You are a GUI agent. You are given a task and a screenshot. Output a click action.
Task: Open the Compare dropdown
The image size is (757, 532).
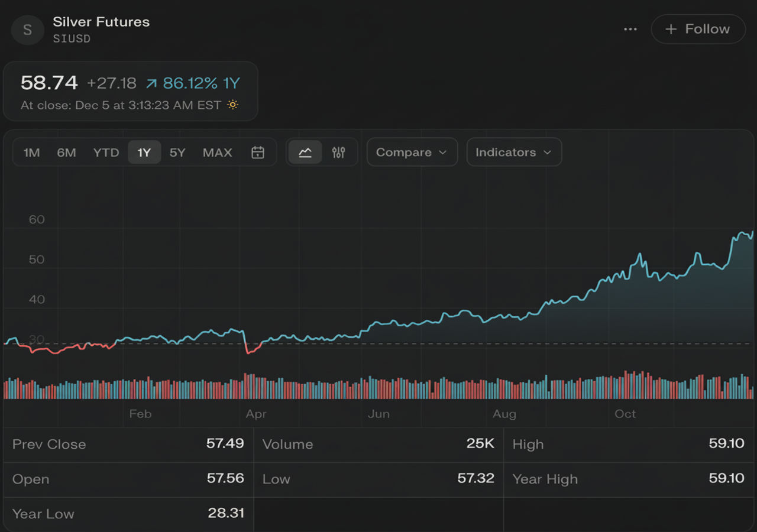[412, 152]
